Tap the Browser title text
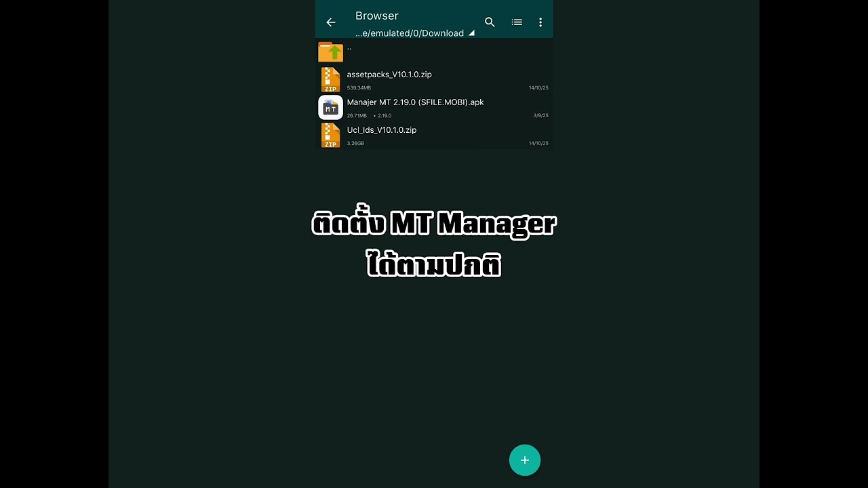Image resolution: width=868 pixels, height=488 pixels. pyautogui.click(x=377, y=16)
